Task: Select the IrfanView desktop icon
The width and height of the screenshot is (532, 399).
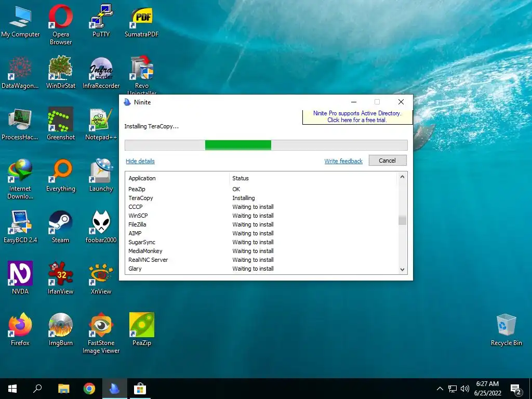Action: tap(60, 278)
